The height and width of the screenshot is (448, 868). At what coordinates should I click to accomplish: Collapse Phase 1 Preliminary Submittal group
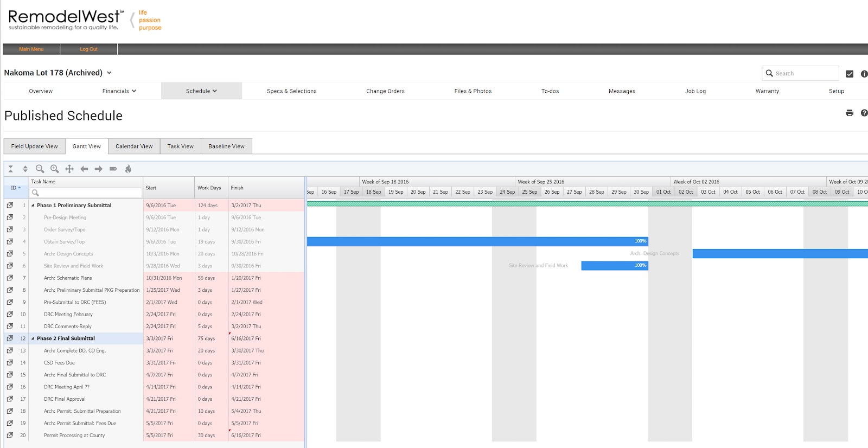coord(33,206)
